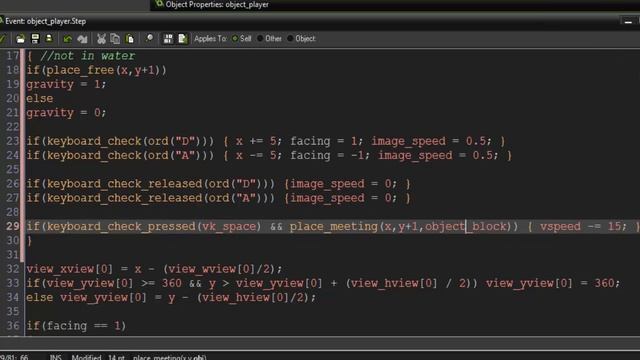Load code from file with open icon

click(x=20, y=39)
